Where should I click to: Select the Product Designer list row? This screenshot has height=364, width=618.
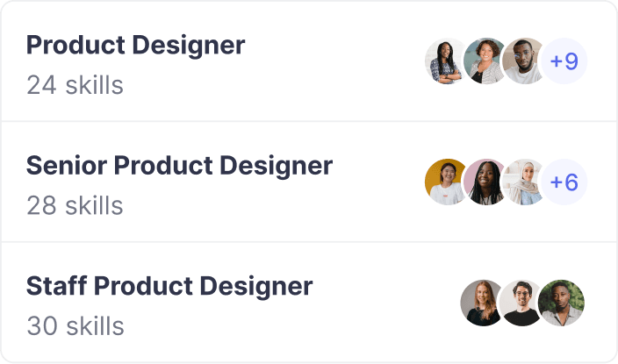click(309, 61)
